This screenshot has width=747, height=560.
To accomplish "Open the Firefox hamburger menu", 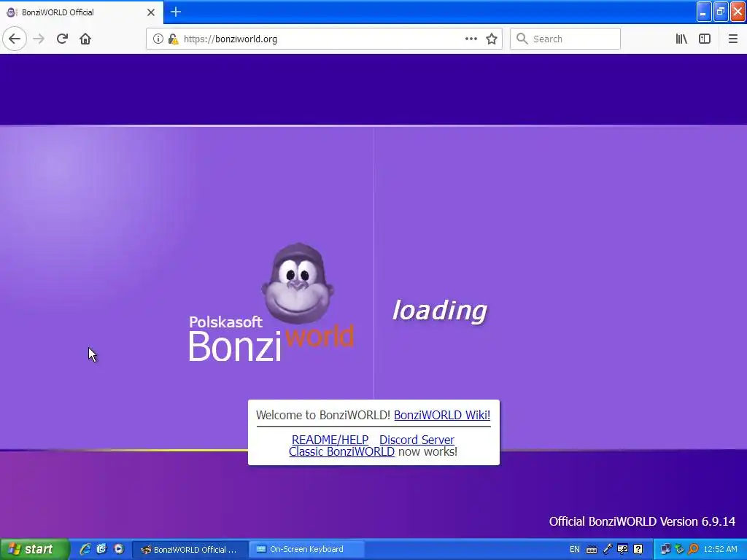I will 732,39.
